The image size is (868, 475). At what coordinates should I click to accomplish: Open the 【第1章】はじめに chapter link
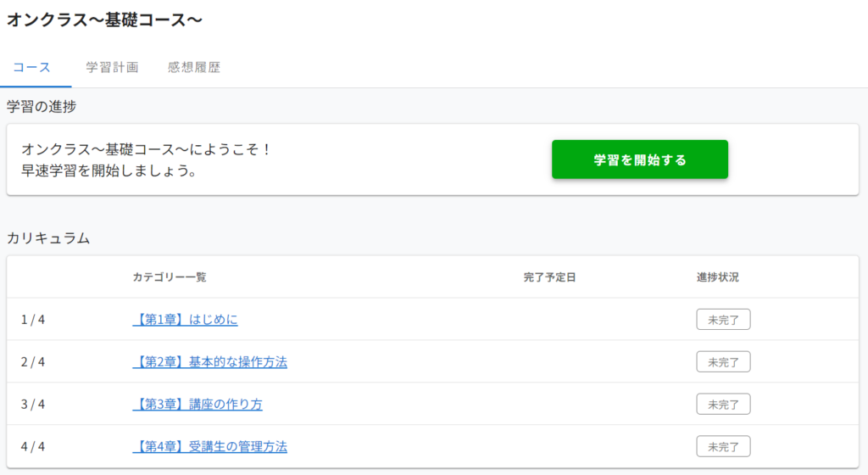point(185,320)
